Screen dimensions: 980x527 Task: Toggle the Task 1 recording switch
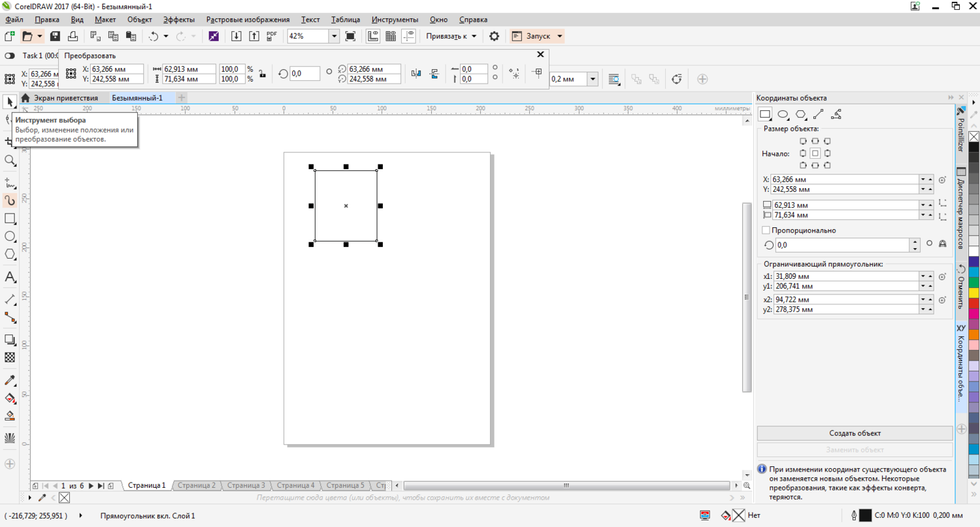pos(10,56)
